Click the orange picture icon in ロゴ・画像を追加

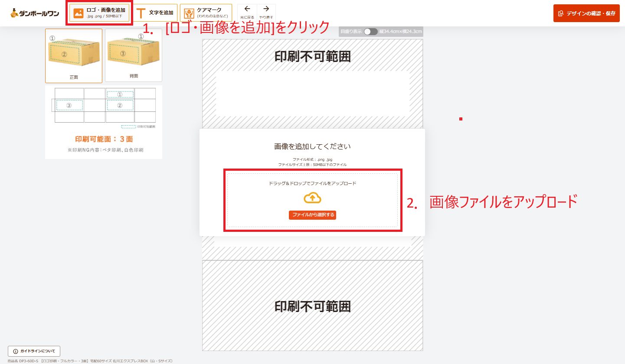(x=79, y=13)
